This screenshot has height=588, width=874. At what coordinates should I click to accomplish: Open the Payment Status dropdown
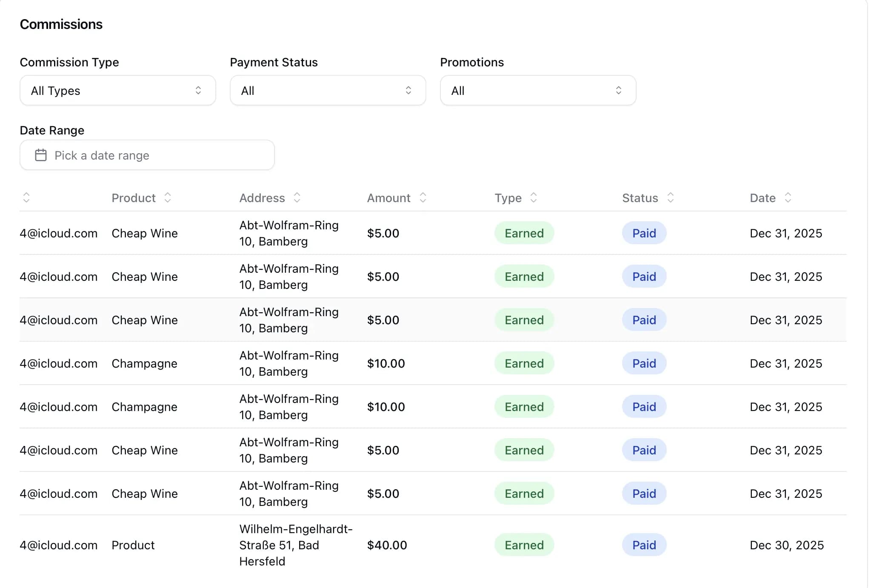[328, 90]
